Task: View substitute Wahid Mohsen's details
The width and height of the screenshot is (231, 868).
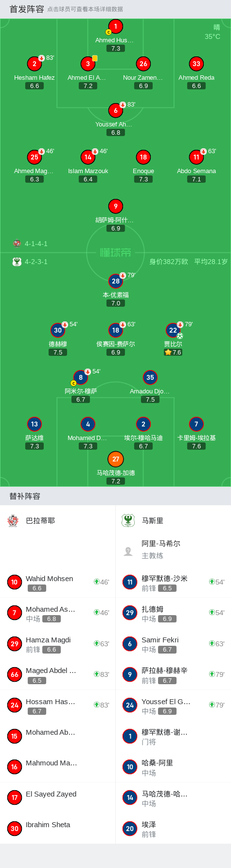Action: tap(58, 583)
